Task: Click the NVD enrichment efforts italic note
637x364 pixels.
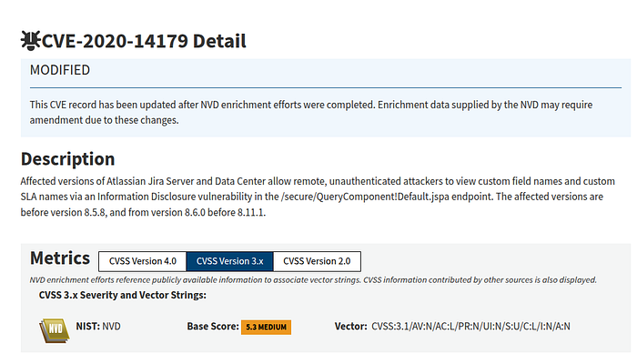Action: pos(313,280)
